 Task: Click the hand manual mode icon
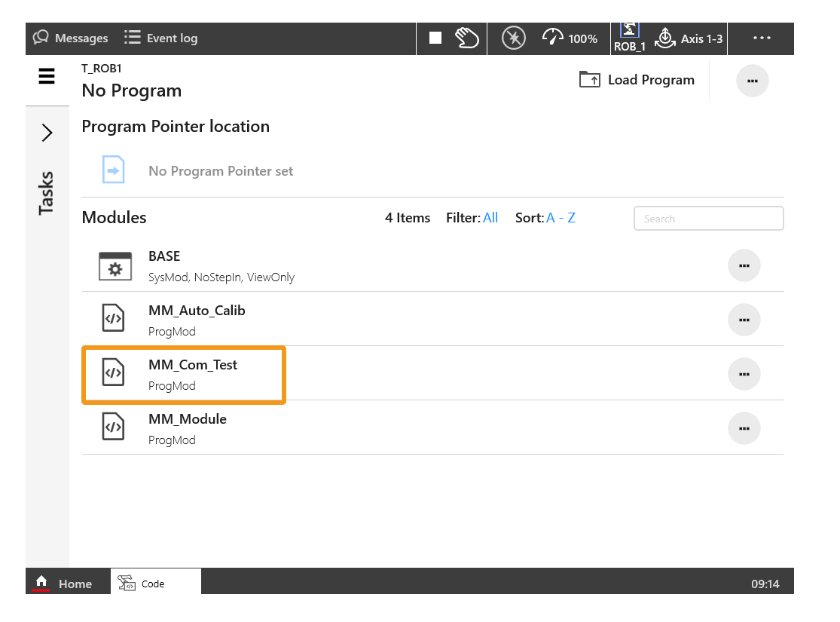click(467, 38)
